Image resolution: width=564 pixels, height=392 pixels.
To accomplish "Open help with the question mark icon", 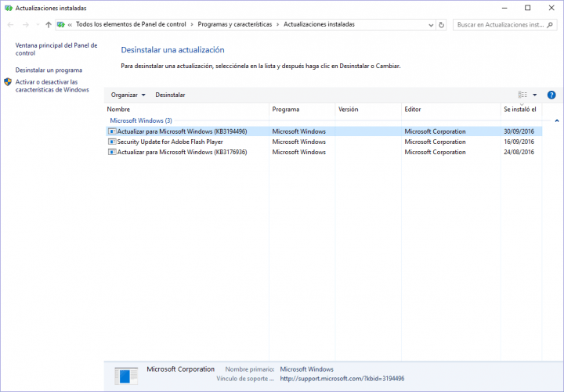I will [x=551, y=95].
